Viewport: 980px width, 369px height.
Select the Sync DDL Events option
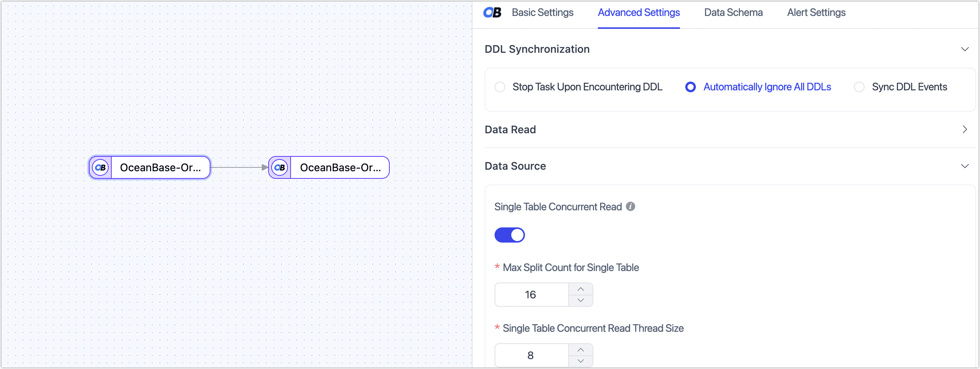click(860, 87)
